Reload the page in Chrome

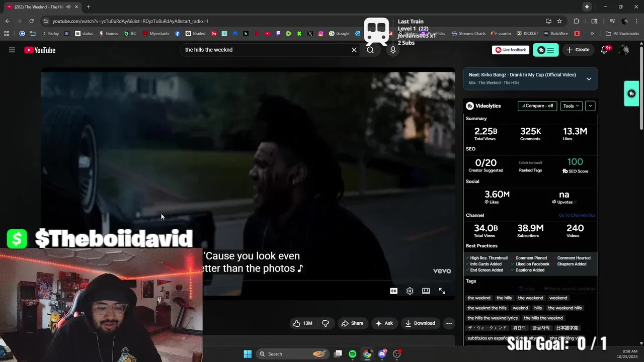[32, 21]
